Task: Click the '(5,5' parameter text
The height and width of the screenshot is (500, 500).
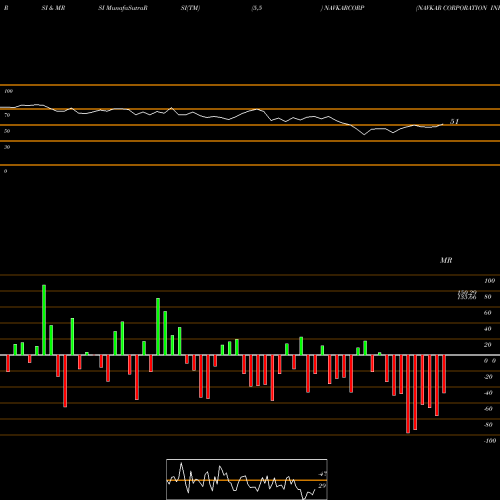Action: point(257,8)
